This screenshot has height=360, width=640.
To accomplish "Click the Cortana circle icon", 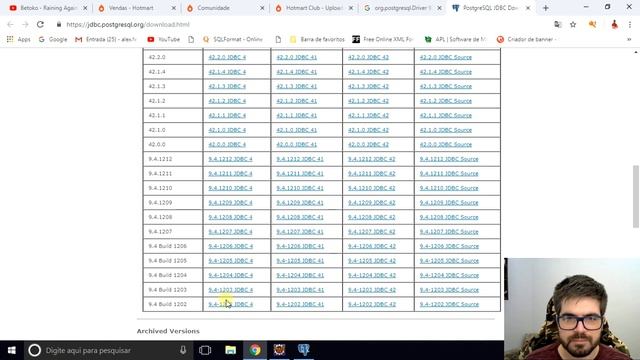I will tap(35, 350).
